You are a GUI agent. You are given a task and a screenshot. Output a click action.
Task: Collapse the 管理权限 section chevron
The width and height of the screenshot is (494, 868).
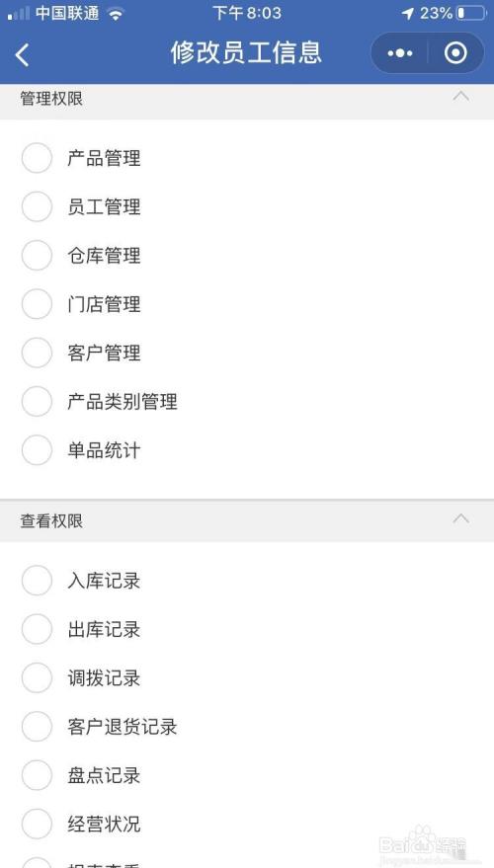point(460,97)
